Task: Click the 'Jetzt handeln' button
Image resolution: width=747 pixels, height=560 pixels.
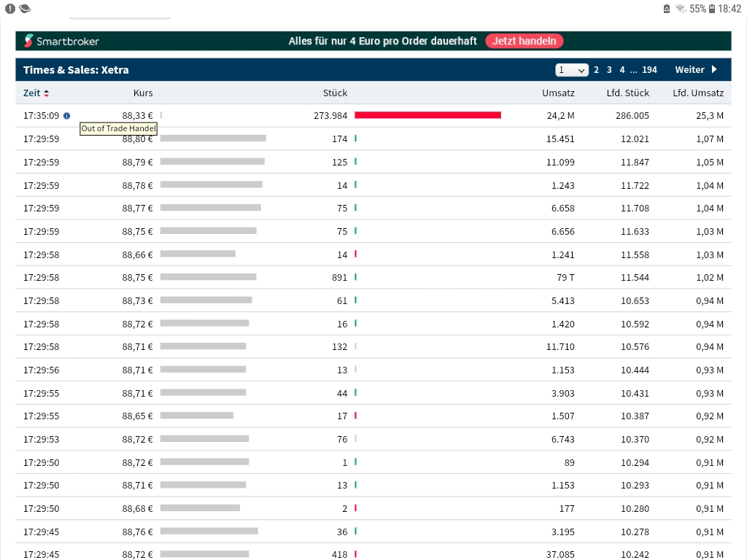Action: [x=524, y=41]
